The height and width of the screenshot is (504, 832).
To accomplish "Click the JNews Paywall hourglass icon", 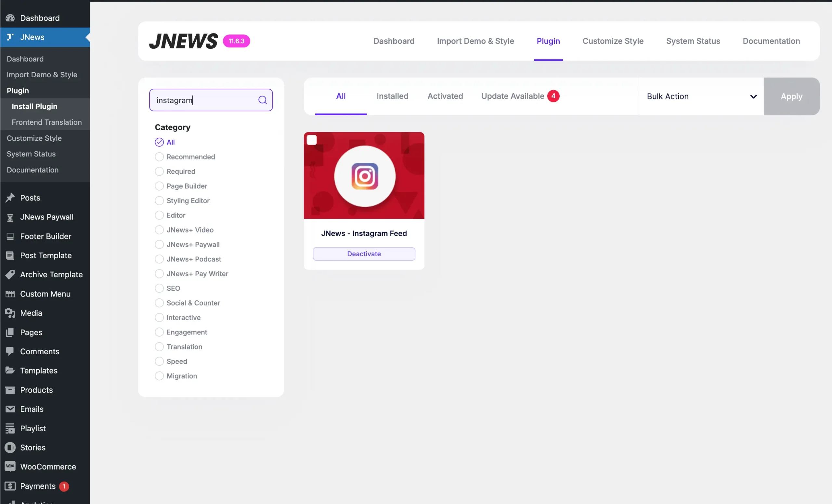I will click(10, 217).
